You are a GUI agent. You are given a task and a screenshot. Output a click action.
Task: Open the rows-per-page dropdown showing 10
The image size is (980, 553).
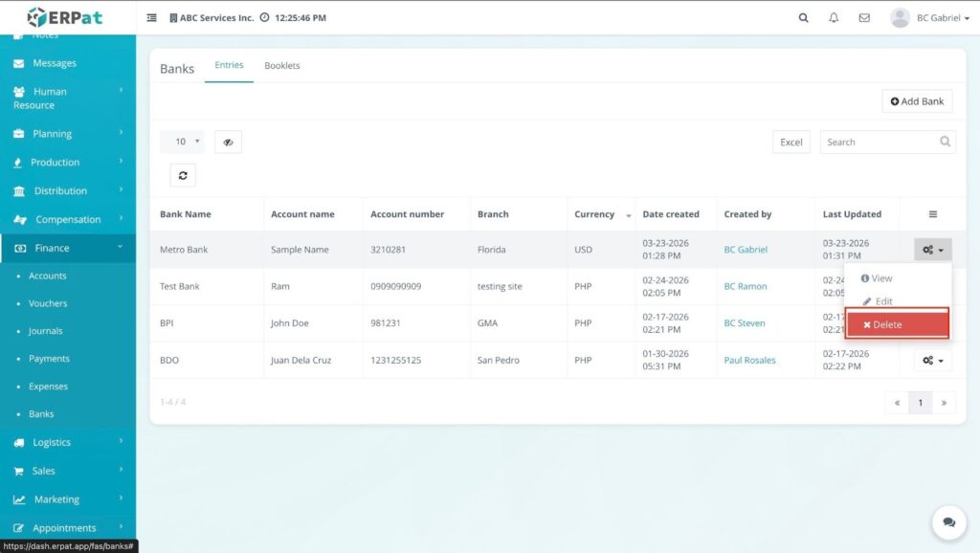tap(182, 142)
